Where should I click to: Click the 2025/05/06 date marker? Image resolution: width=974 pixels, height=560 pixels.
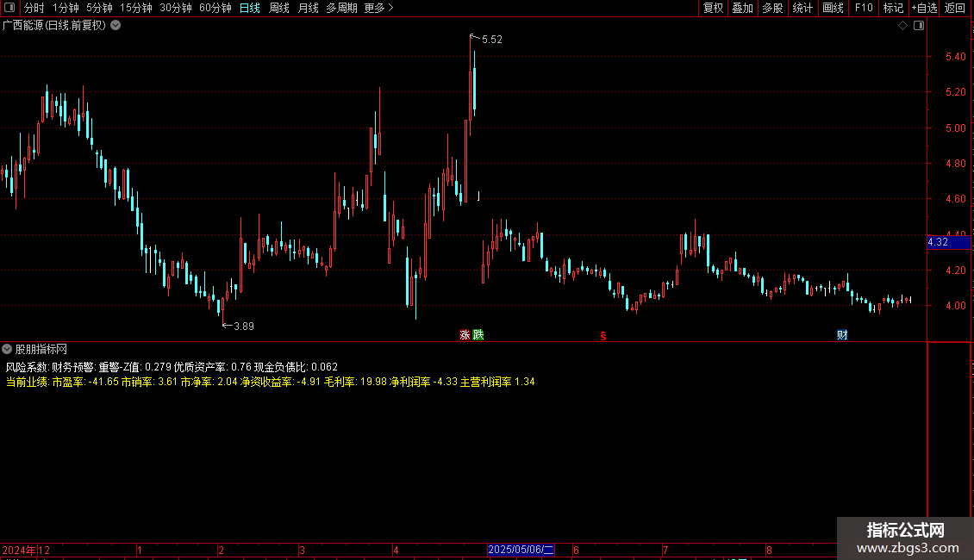point(521,550)
